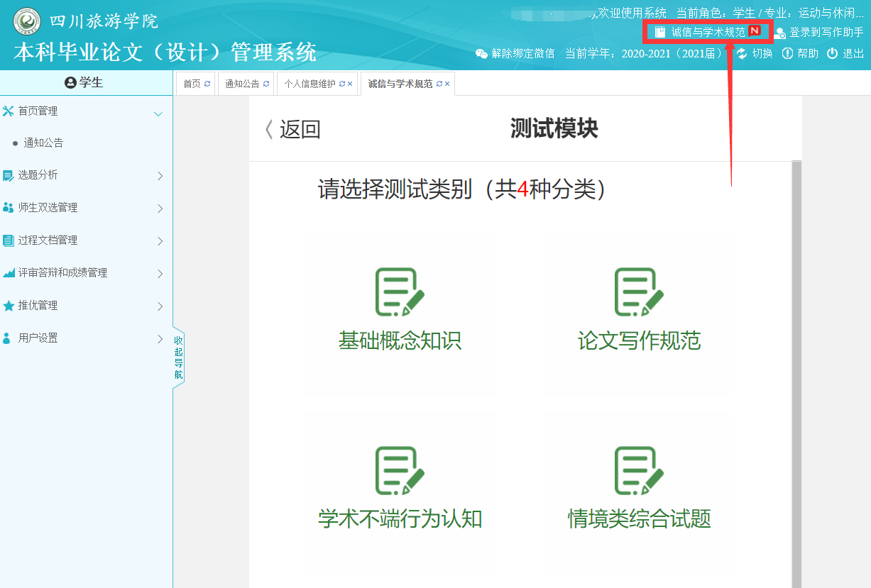Viewport: 871px width, 588px height.
Task: Refresh the 个人信息维护 tab via its icon
Action: (x=341, y=84)
